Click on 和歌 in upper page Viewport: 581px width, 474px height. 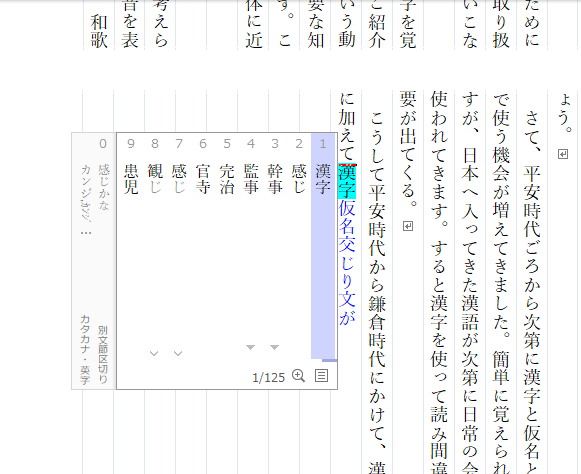[x=99, y=32]
